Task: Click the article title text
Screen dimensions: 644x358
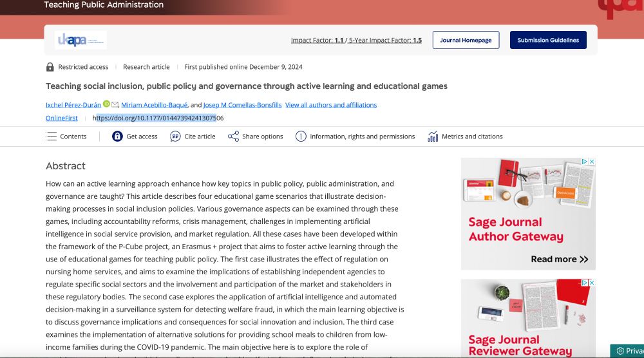Action: [247, 86]
